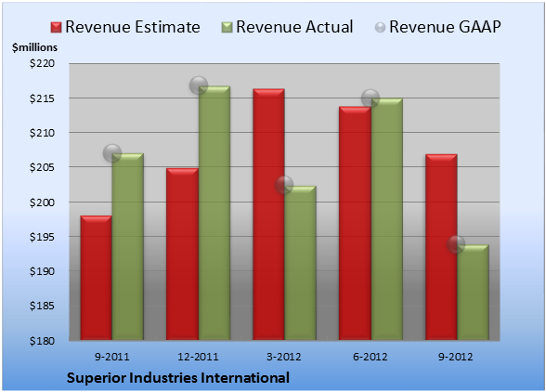Click the $190 axis value
Viewport: 546px width, 392px height.
pyautogui.click(x=42, y=271)
